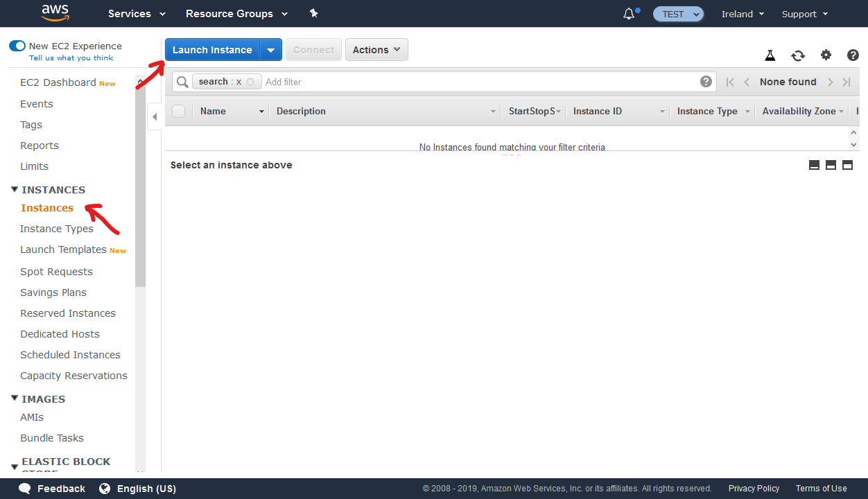Collapse the INSTANCES section
Viewport: 868px width, 499px height.
pos(15,189)
